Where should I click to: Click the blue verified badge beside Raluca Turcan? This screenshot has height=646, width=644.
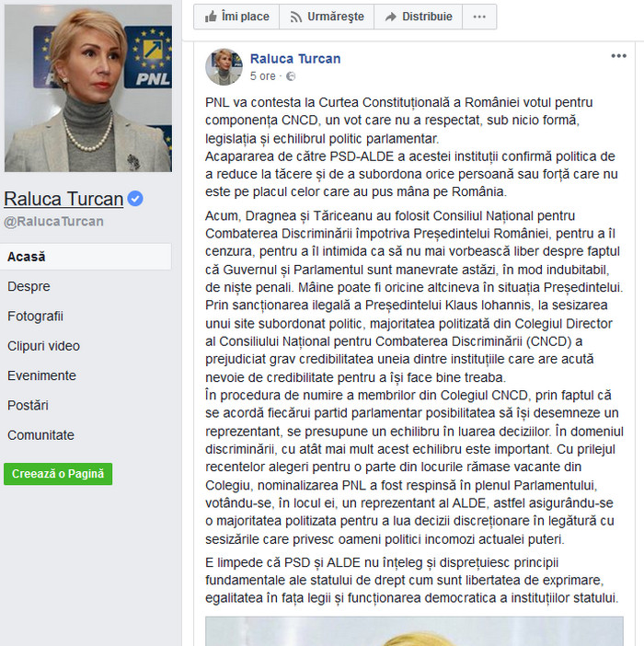point(135,199)
